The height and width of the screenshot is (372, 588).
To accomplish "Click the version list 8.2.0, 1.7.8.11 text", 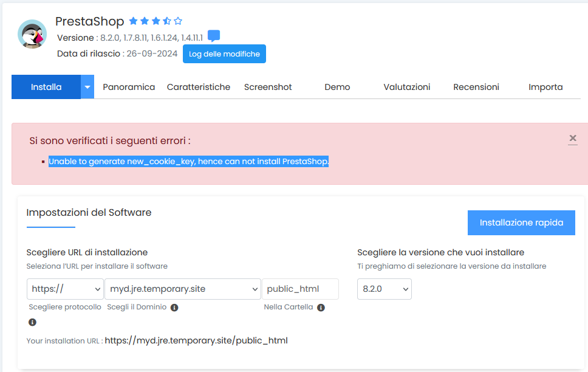I will [x=151, y=38].
